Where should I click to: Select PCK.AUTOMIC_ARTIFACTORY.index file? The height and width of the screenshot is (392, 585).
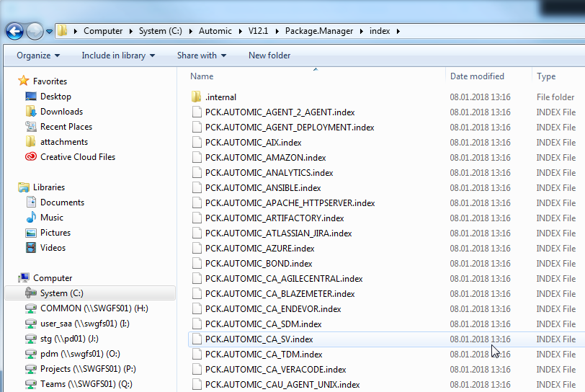(x=274, y=218)
